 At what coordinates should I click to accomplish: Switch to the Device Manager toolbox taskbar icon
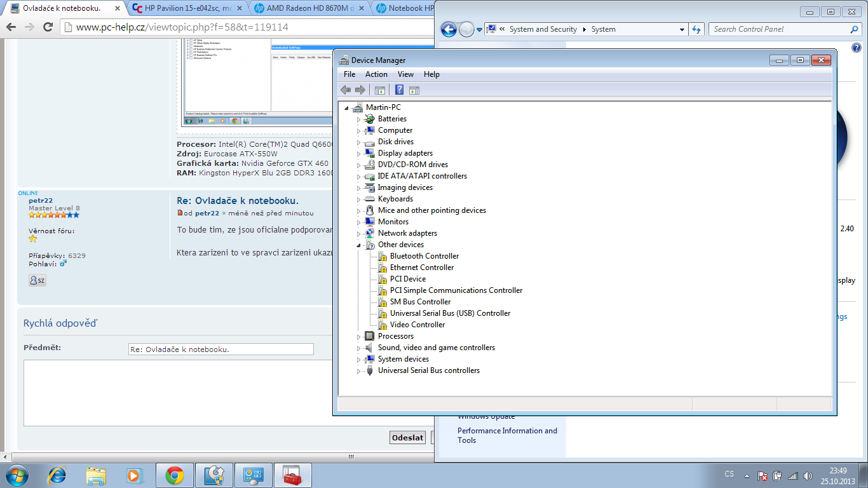coord(292,475)
